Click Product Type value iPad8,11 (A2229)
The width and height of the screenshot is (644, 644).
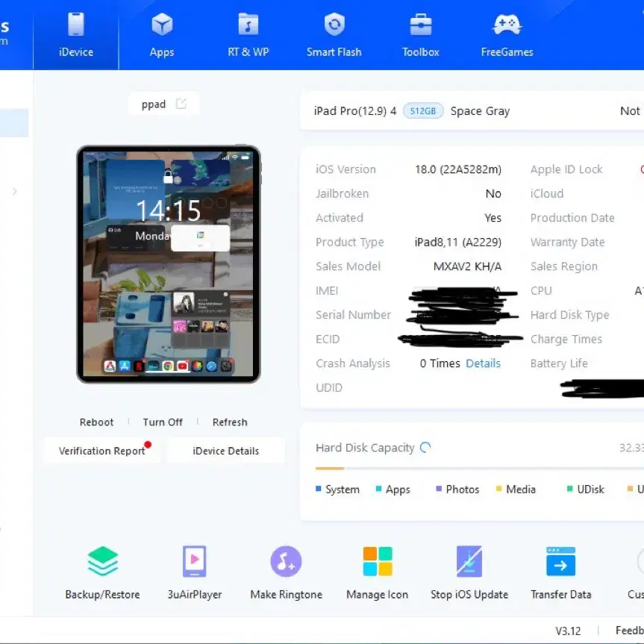[x=458, y=243]
